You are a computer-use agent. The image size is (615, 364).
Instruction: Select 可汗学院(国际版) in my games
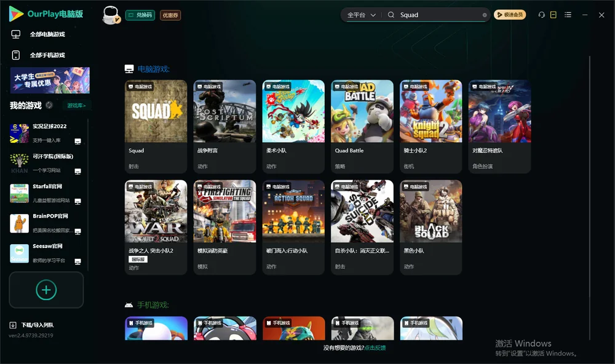(46, 163)
